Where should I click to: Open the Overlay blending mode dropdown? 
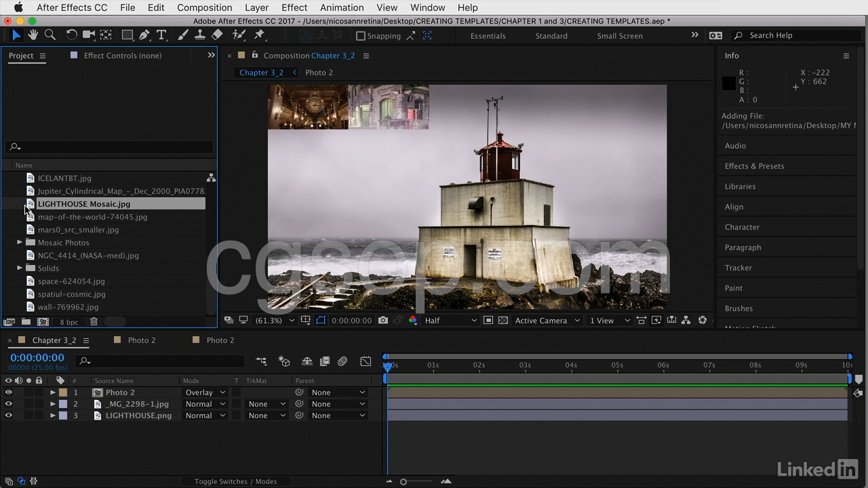pos(205,392)
